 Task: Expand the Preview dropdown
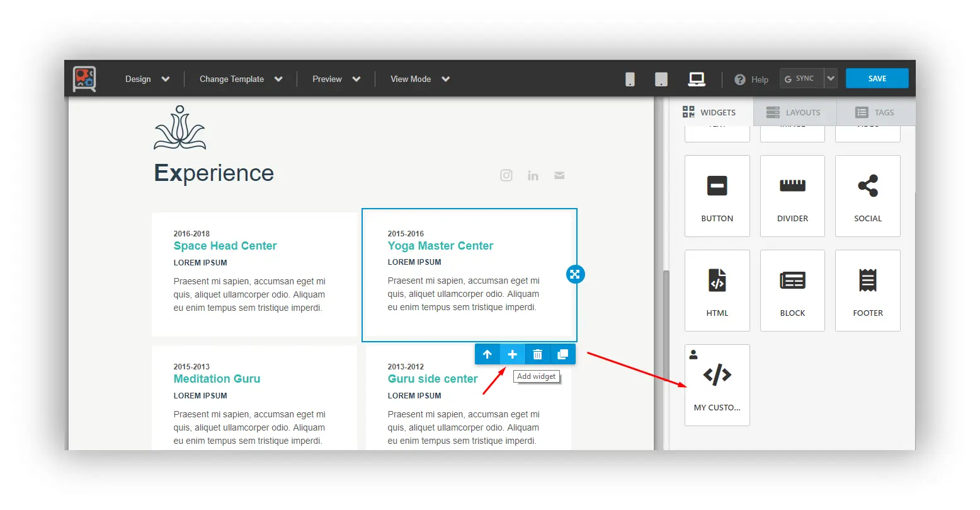coord(336,79)
